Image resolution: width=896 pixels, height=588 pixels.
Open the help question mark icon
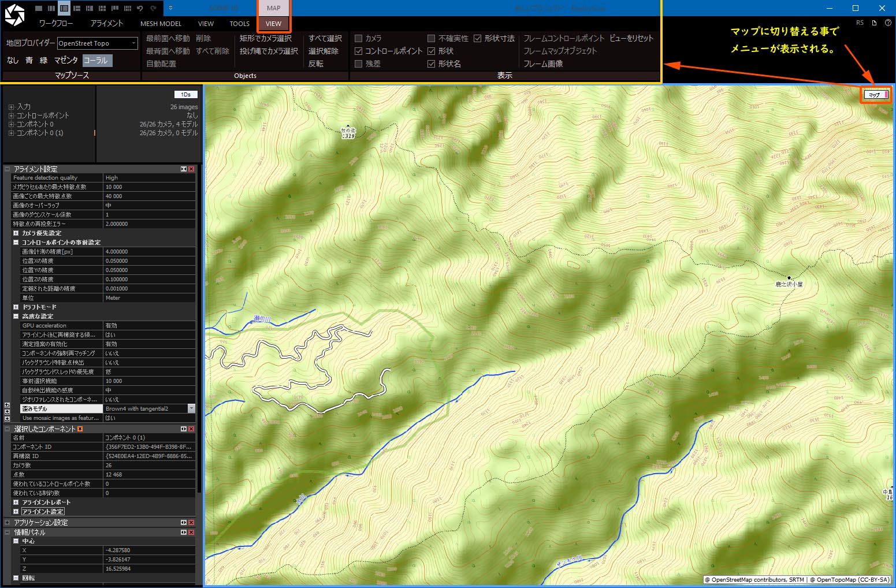point(888,23)
